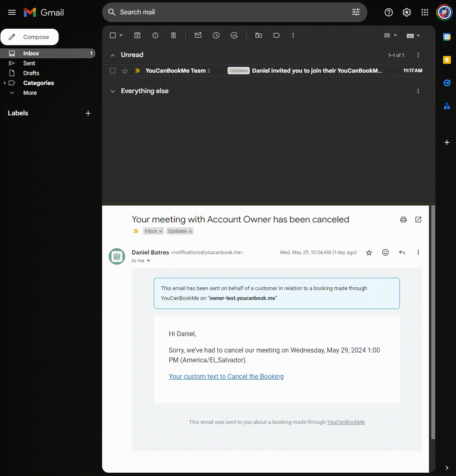Open the Google apps grid
Image resolution: width=456 pixels, height=476 pixels.
425,12
